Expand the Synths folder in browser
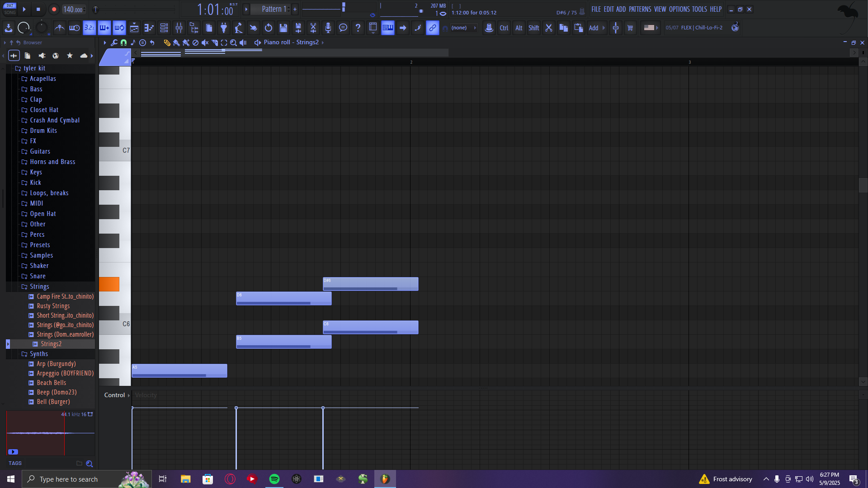 coord(39,354)
